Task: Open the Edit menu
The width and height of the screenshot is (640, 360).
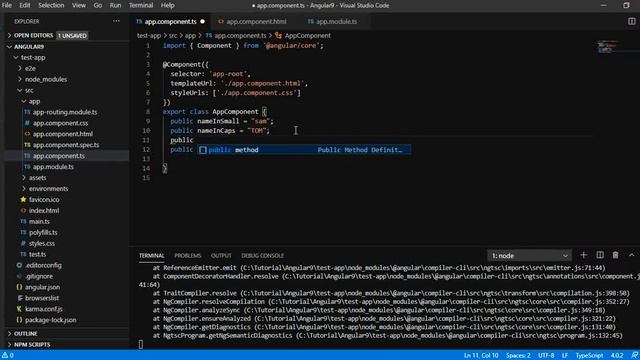Action: click(25, 5)
